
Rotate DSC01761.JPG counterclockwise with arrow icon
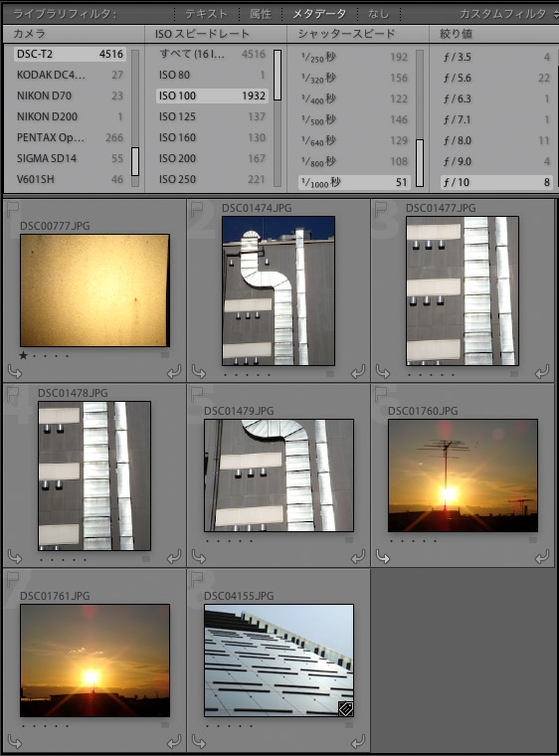tap(15, 741)
